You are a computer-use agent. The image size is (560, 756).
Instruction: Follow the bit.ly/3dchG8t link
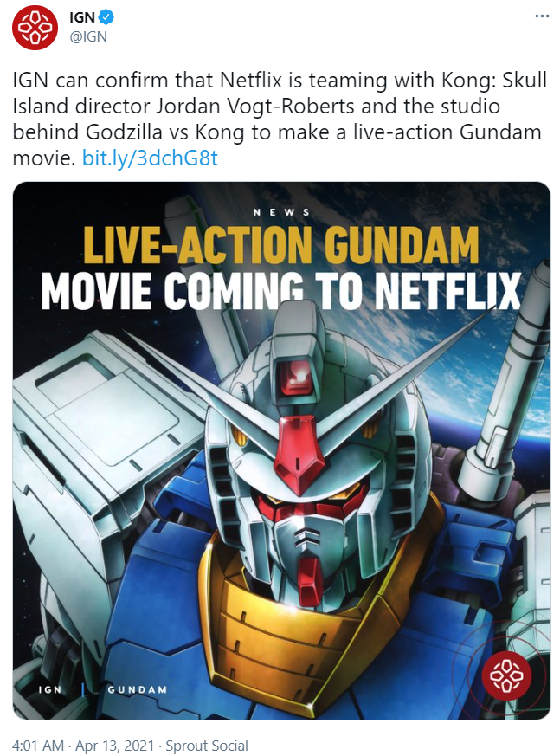coord(150,158)
